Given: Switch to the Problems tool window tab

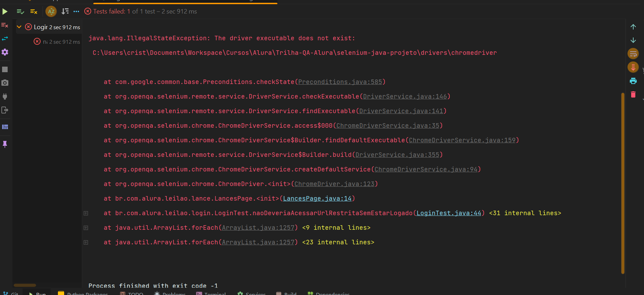Looking at the screenshot, I should [170, 294].
